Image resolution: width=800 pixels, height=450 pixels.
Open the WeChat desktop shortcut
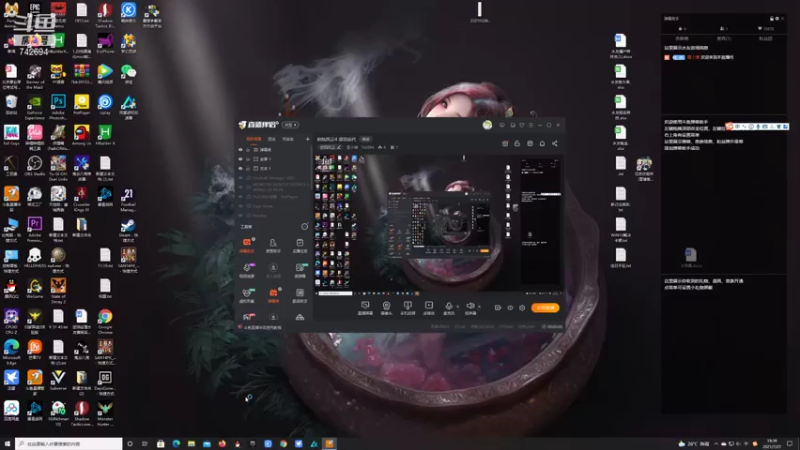click(x=129, y=75)
